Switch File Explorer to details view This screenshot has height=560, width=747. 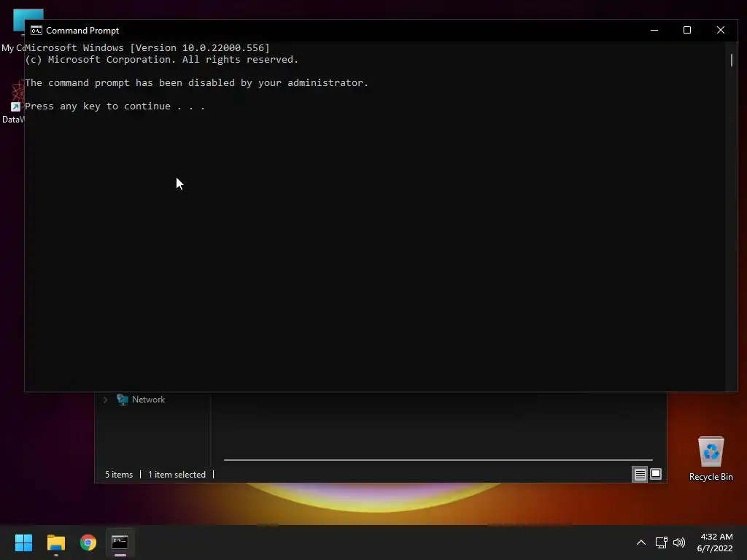click(640, 474)
